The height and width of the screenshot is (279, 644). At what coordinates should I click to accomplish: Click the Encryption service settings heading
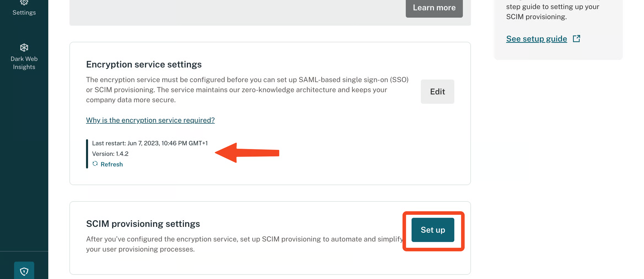coord(144,64)
